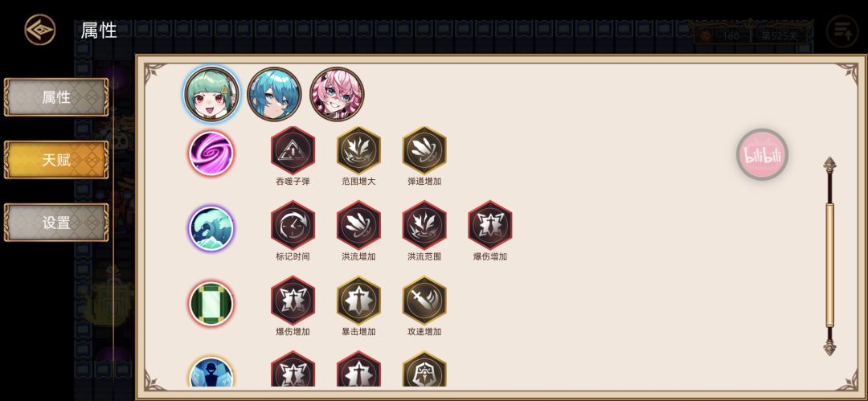Image resolution: width=868 pixels, height=401 pixels.
Task: Select the 洪流增加 talent hexagon
Action: pyautogui.click(x=358, y=225)
